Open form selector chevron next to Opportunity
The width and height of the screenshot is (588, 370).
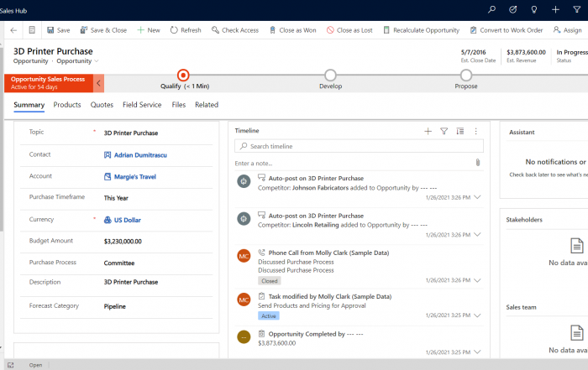pos(97,61)
